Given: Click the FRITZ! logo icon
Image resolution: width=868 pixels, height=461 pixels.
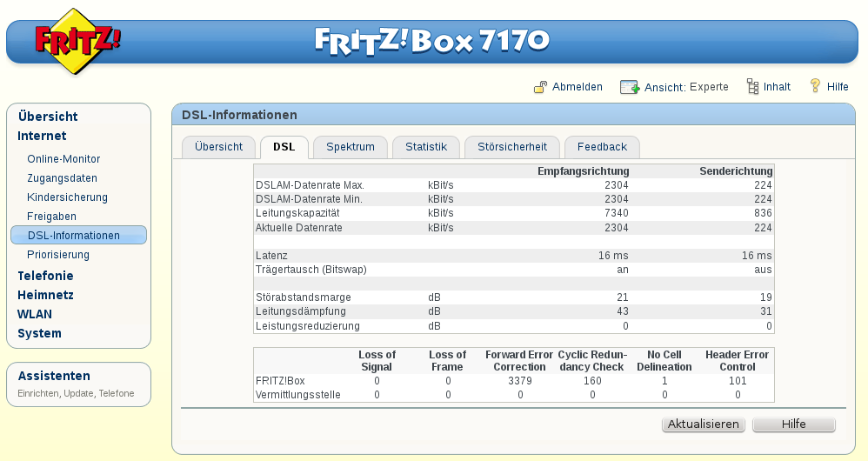Looking at the screenshot, I should (77, 42).
